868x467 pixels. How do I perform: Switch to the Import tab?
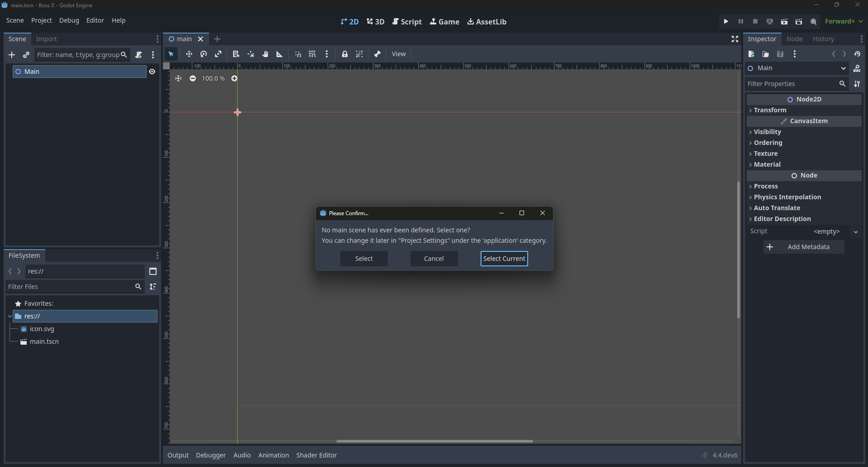click(x=47, y=39)
